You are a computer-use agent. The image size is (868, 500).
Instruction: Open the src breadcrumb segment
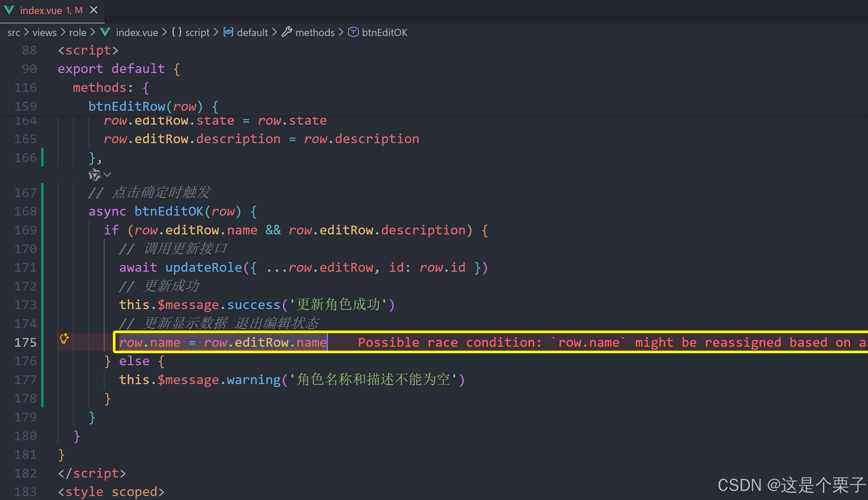[x=14, y=32]
